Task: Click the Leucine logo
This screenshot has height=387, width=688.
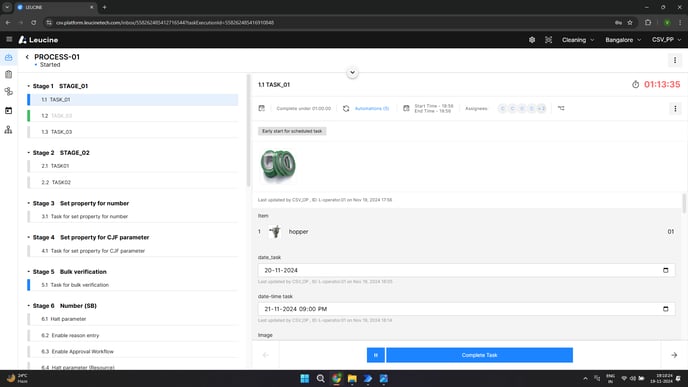Action: tap(38, 40)
